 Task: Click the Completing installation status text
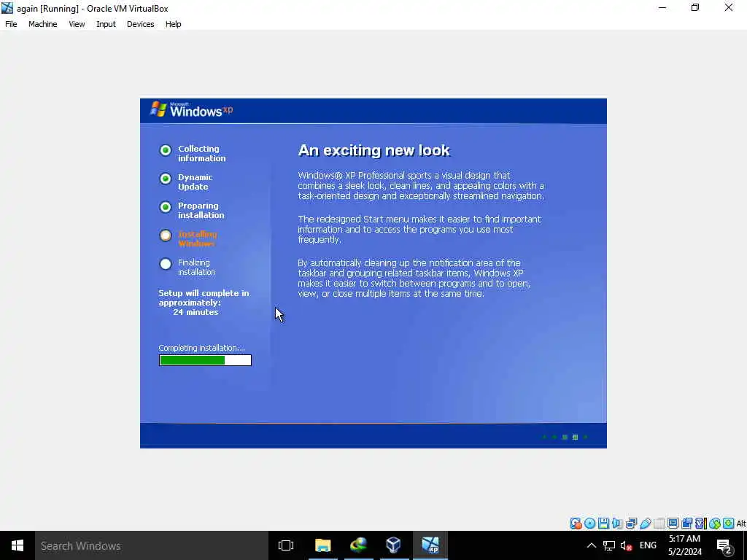(x=201, y=348)
